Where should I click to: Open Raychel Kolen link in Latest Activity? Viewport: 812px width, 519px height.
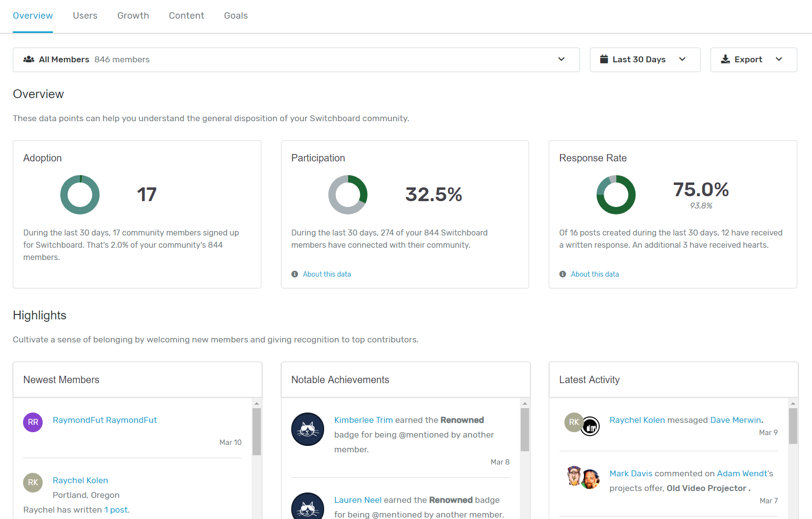point(637,420)
